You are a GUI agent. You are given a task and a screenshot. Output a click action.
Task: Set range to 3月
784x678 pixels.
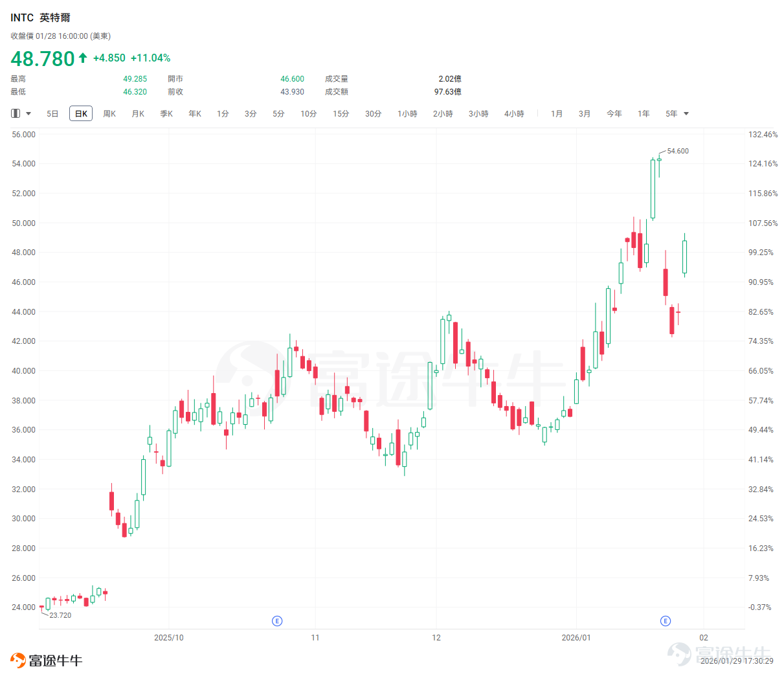(x=585, y=114)
